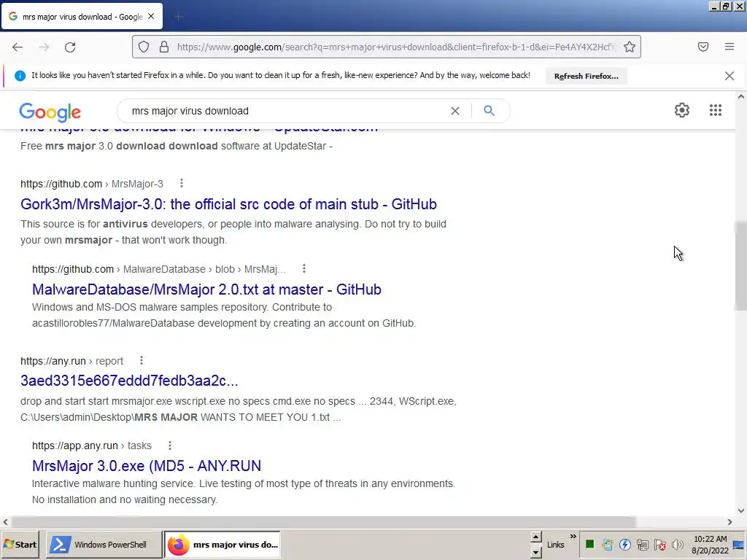Open Action Center flag tray icon
Image resolution: width=747 pixels, height=560 pixels.
(660, 545)
